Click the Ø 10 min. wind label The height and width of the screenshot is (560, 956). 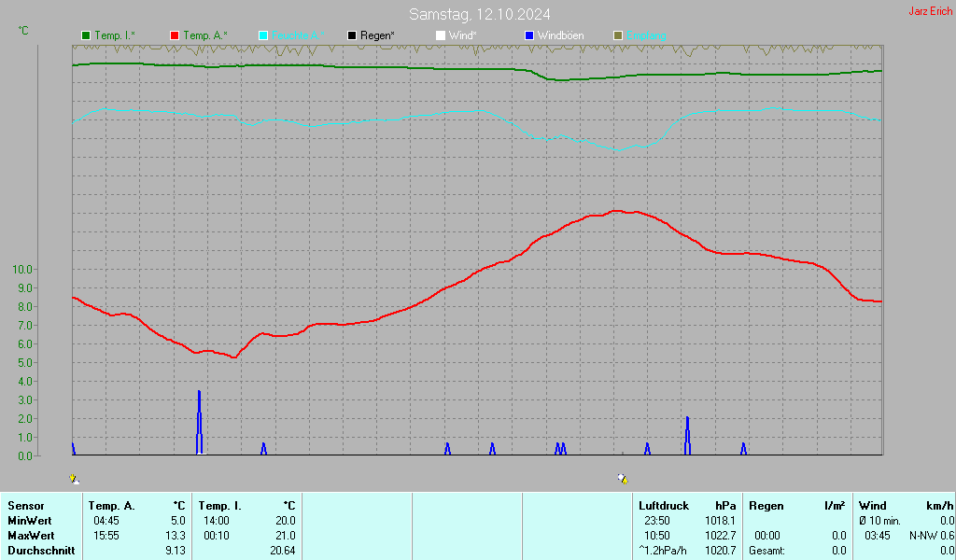(x=879, y=521)
